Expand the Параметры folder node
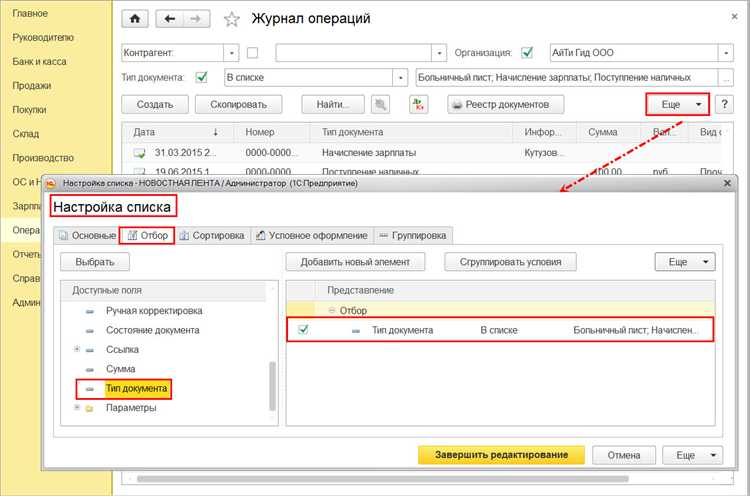 pyautogui.click(x=77, y=408)
